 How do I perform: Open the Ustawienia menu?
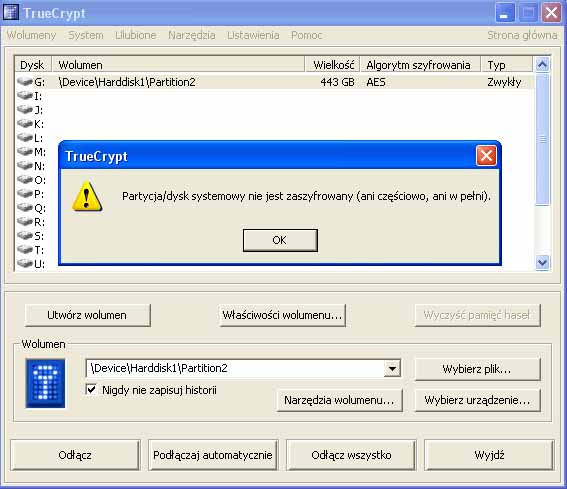click(x=253, y=35)
